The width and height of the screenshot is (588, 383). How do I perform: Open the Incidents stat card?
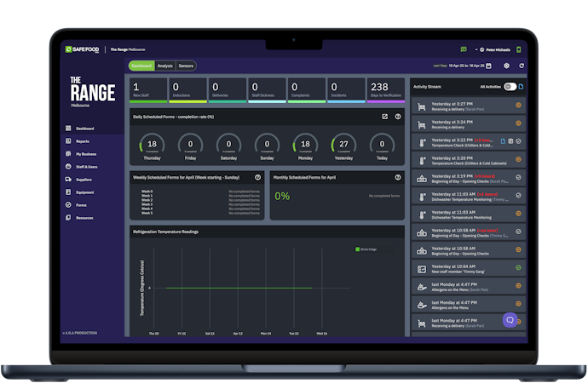346,90
